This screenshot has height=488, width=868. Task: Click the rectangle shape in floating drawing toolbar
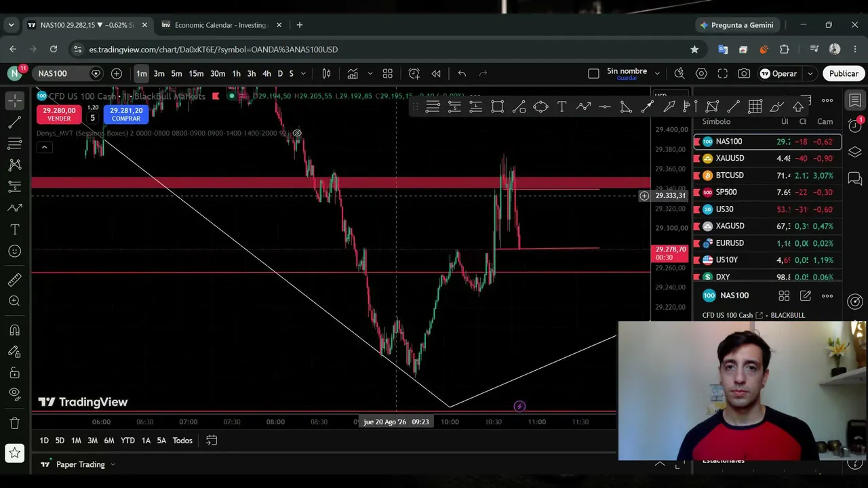click(x=498, y=106)
